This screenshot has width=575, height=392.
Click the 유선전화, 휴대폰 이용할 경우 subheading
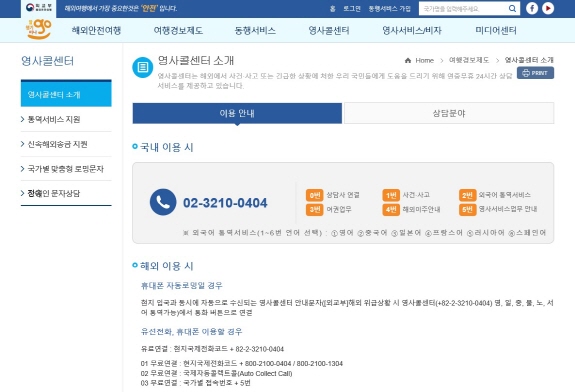(x=191, y=331)
